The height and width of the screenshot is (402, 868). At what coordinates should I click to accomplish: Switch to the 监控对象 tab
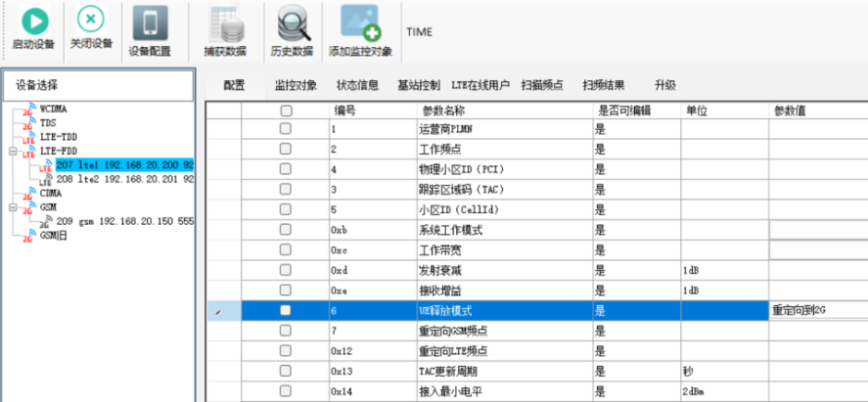click(x=296, y=85)
